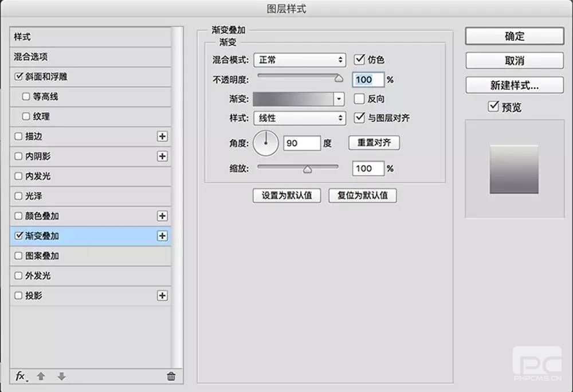Viewport: 573px width, 392px height.
Task: Click plus icon next to 投影
Action: pos(162,296)
